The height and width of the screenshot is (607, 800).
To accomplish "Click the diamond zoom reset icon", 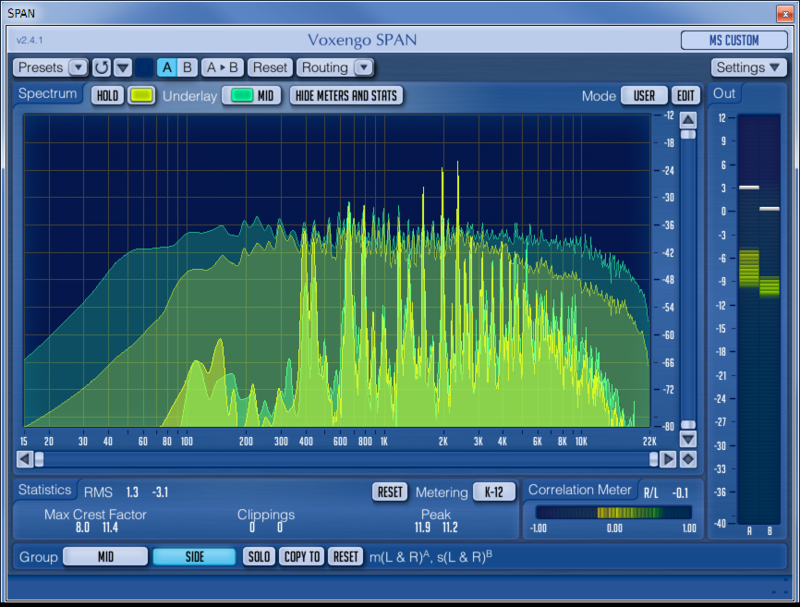I will click(x=688, y=459).
